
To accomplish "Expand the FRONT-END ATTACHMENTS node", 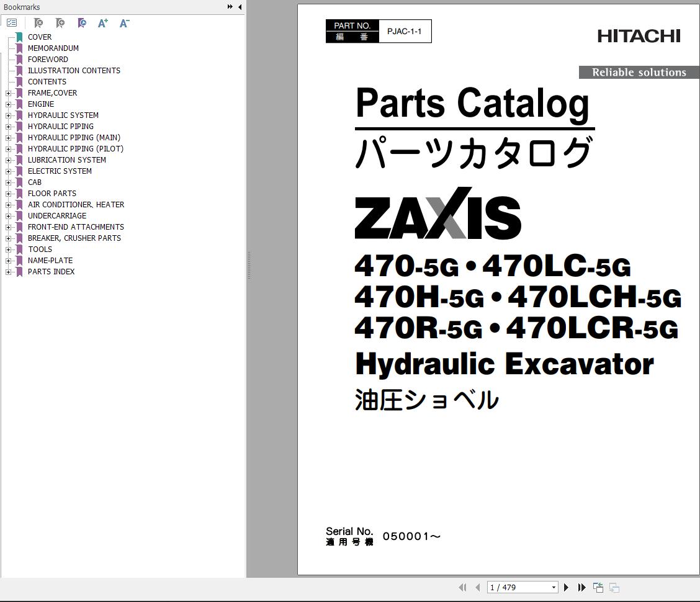I will [x=8, y=227].
